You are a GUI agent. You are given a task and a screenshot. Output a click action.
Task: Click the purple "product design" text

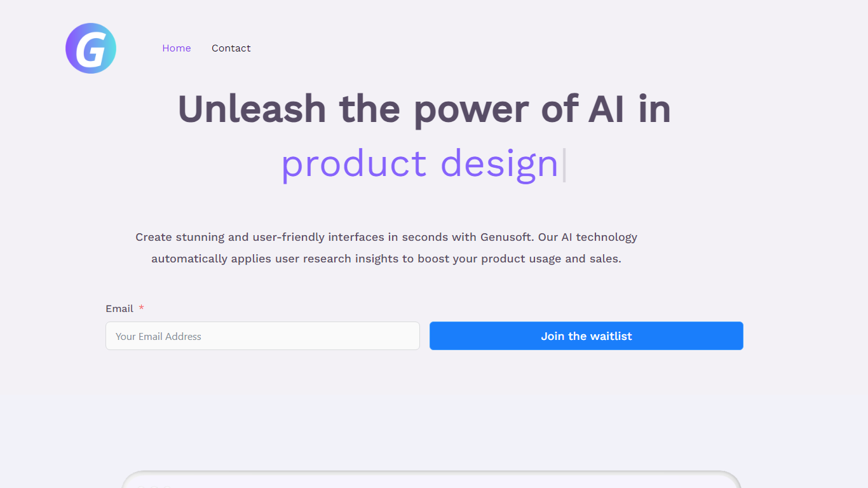[x=419, y=163]
